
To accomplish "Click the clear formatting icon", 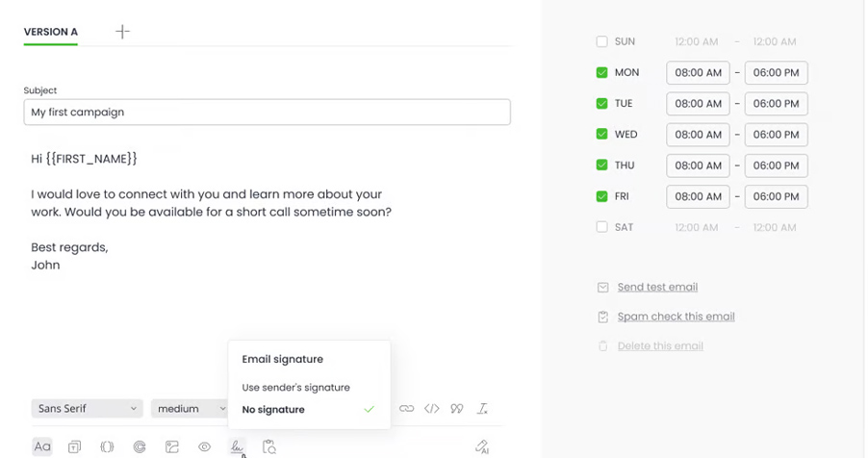I will tap(483, 409).
